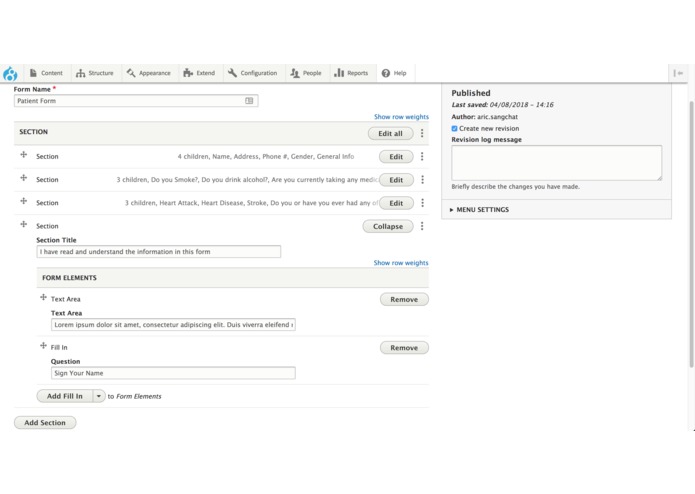Click the Lorem ipsum Text Area field
The image size is (695, 494).
pos(173,325)
